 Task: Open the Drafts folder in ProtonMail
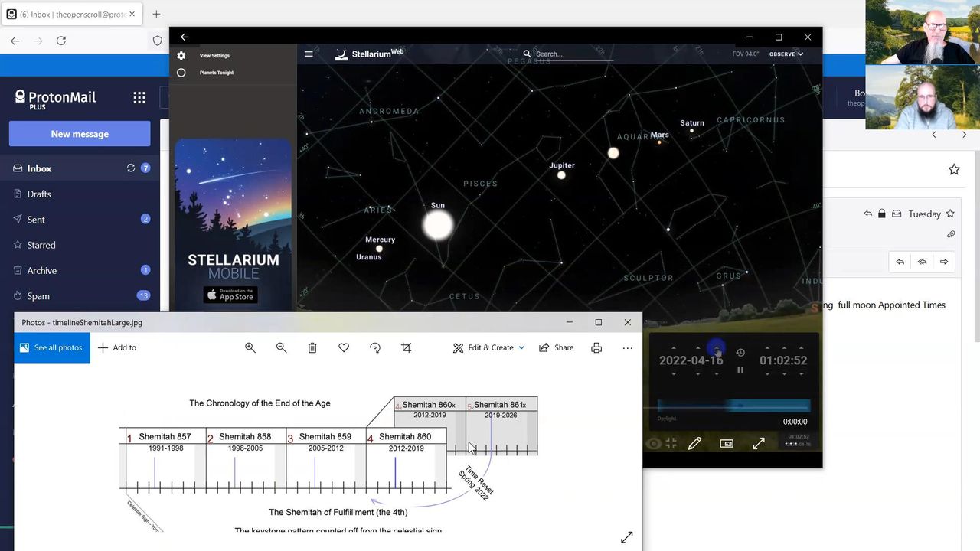tap(39, 194)
